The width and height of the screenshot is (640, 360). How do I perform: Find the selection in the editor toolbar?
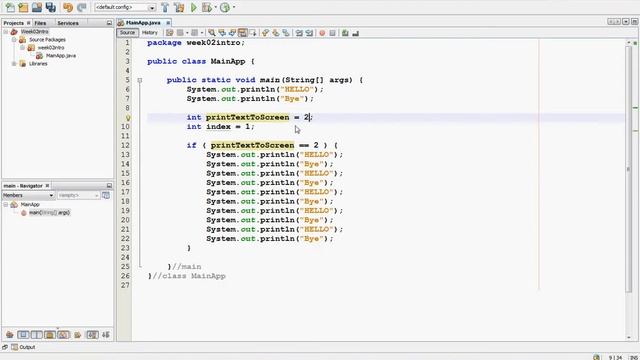211,33
